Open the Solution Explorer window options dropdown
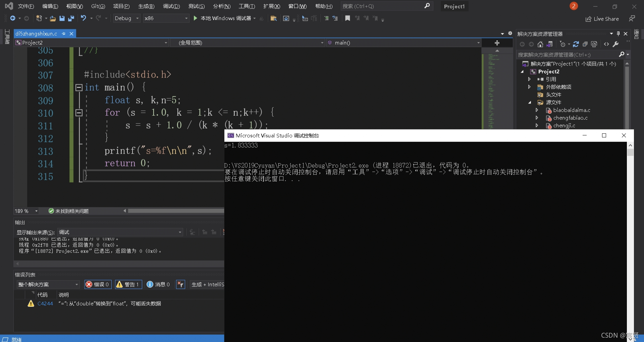The width and height of the screenshot is (644, 342). [x=611, y=34]
